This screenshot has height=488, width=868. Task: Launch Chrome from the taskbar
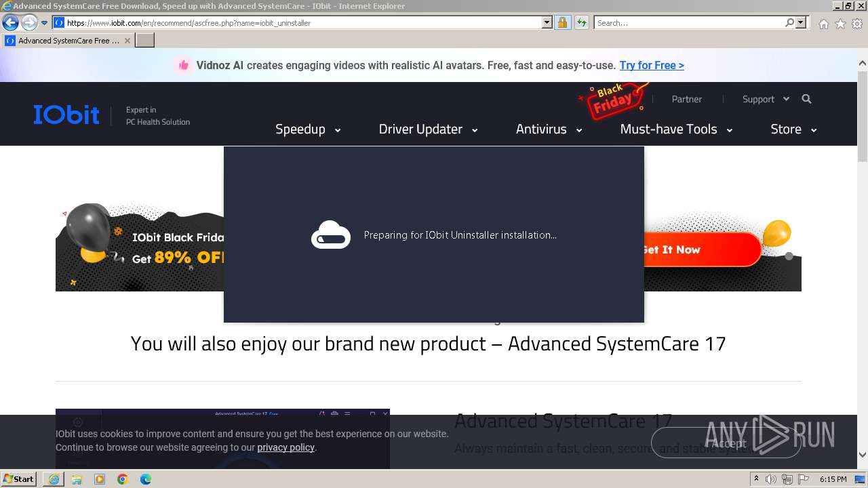coord(123,479)
